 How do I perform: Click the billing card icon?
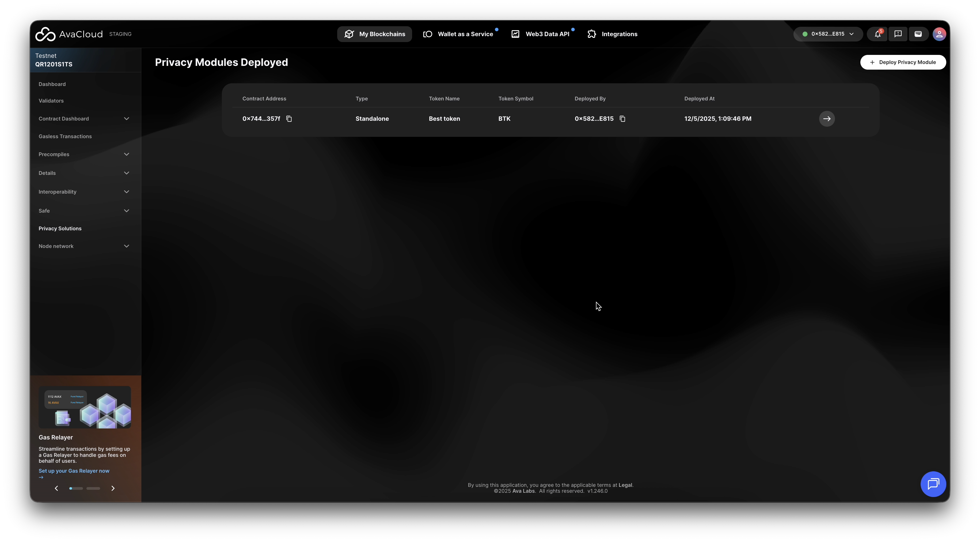pyautogui.click(x=918, y=34)
